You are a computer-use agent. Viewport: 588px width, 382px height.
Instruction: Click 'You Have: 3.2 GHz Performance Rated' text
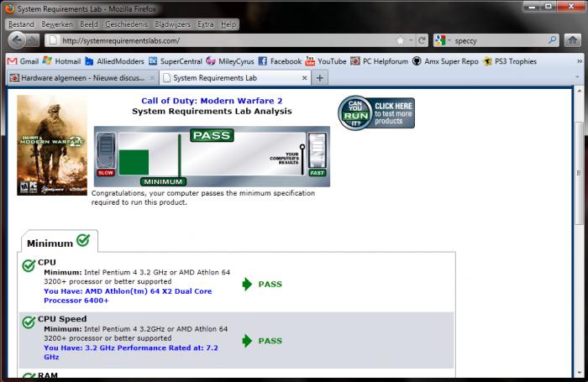click(131, 353)
